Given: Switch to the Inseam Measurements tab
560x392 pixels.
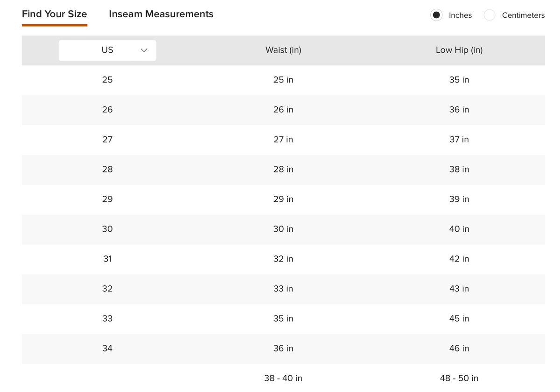Looking at the screenshot, I should tap(161, 14).
